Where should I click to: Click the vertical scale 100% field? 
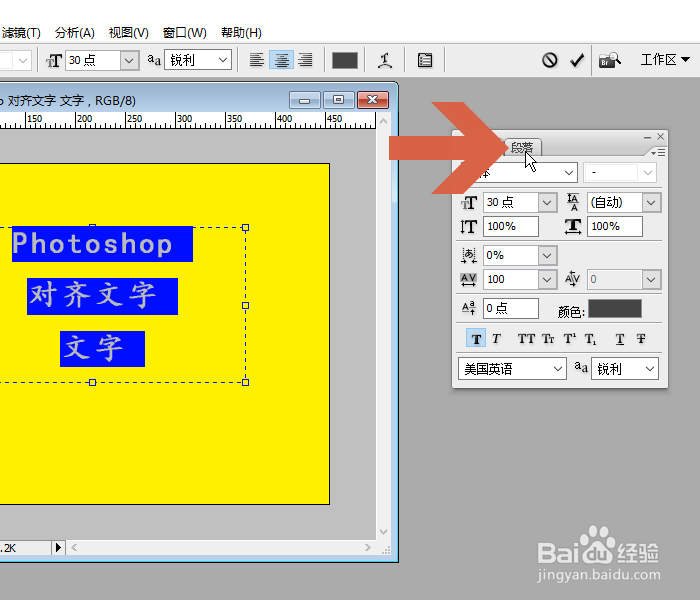511,226
